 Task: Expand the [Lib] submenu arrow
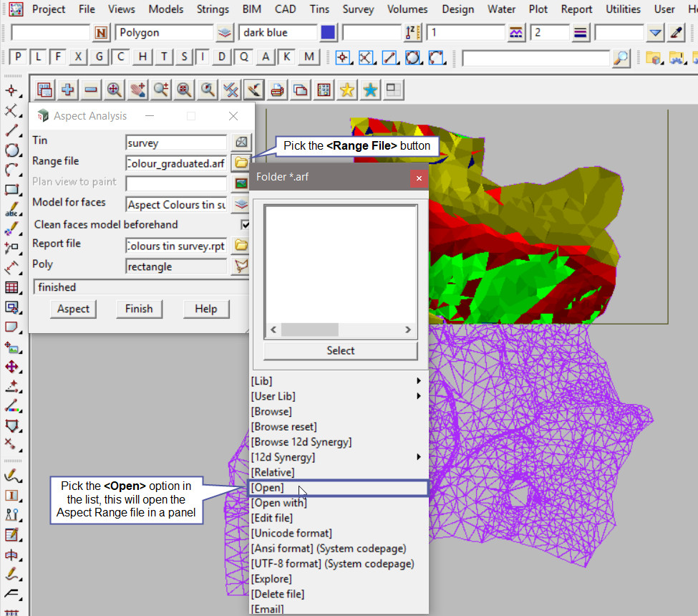[419, 381]
